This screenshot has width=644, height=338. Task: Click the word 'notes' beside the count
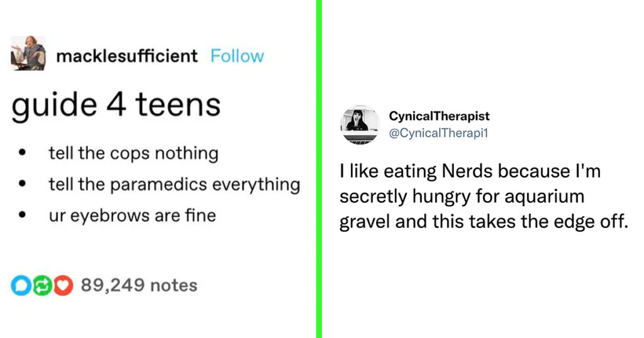click(x=174, y=285)
